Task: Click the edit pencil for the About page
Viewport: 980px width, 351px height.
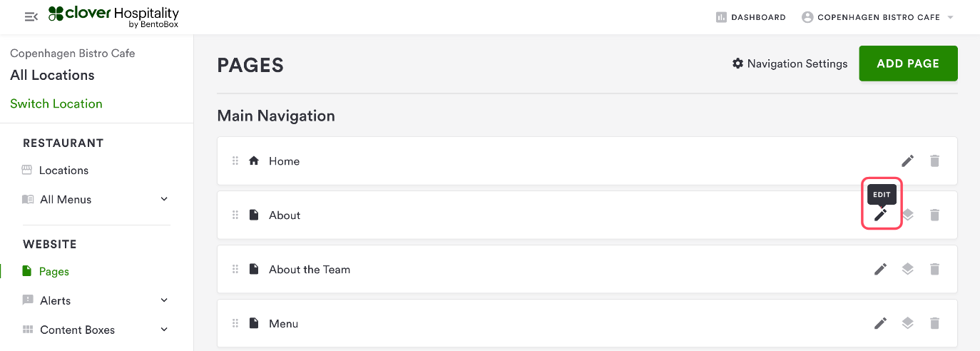Action: [x=881, y=215]
